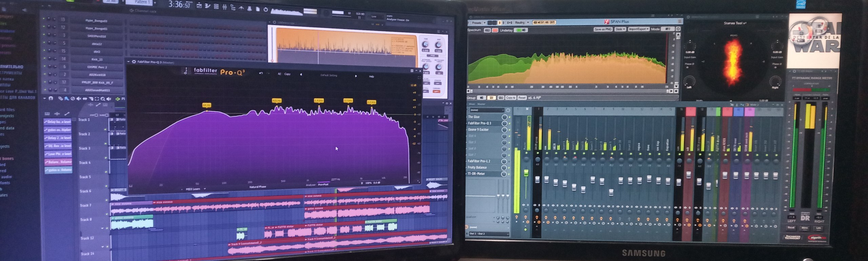
Task: Toggle SOLO in SPAN Plus group row
Action: pyautogui.click(x=501, y=98)
